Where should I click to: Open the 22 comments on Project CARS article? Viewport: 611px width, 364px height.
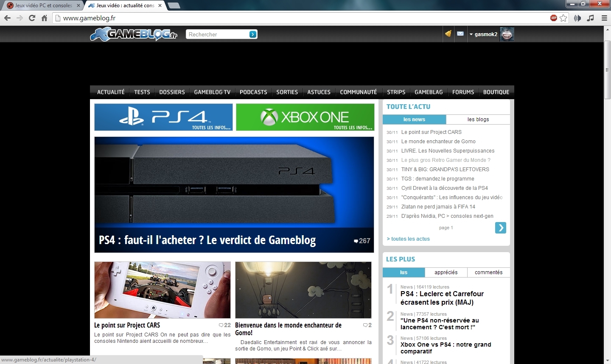(225, 325)
